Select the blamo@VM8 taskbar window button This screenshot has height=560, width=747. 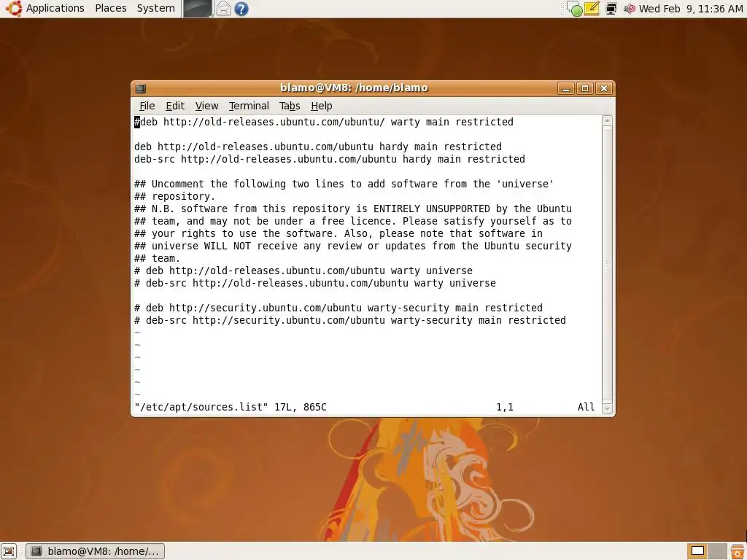pyautogui.click(x=96, y=551)
